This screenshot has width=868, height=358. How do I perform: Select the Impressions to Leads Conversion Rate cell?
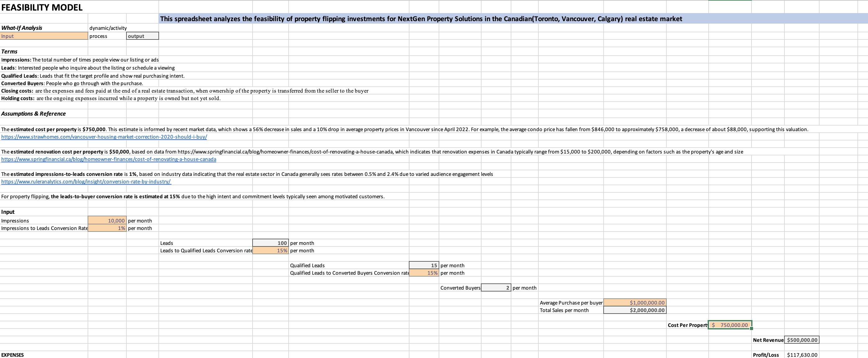[107, 228]
